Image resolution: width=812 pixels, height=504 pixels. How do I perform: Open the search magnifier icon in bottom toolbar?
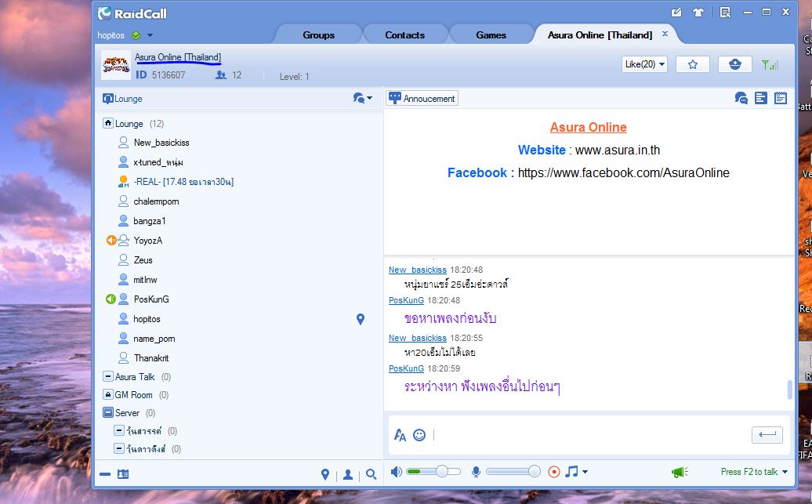coord(371,474)
